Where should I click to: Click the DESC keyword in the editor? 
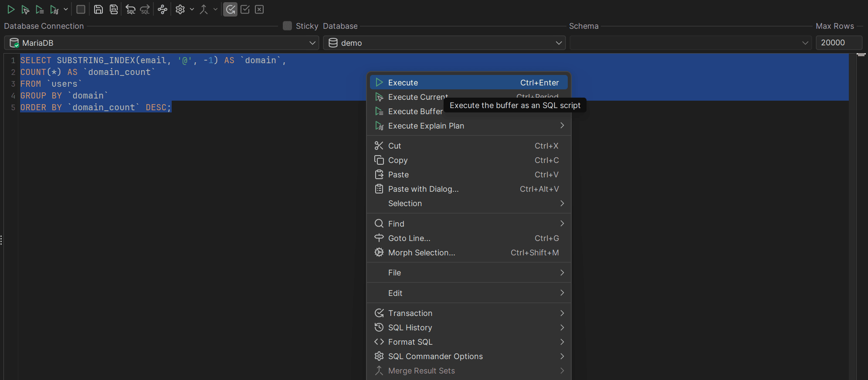(x=156, y=107)
